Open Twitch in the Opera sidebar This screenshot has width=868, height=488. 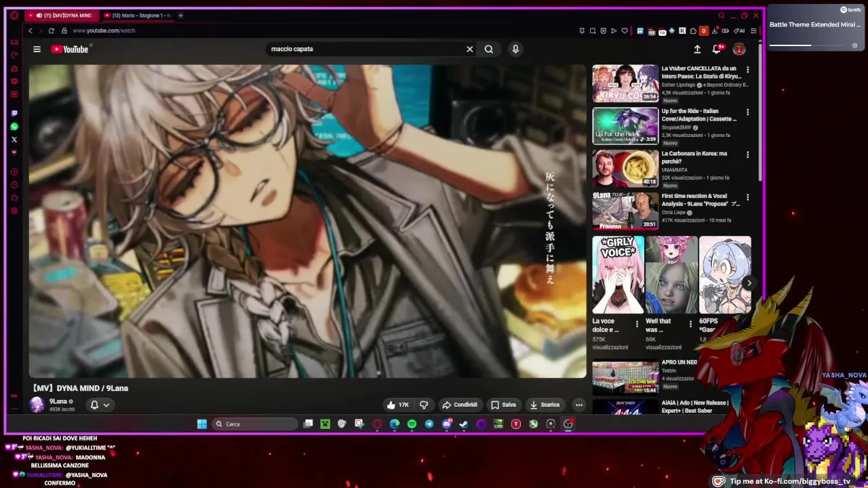14,113
